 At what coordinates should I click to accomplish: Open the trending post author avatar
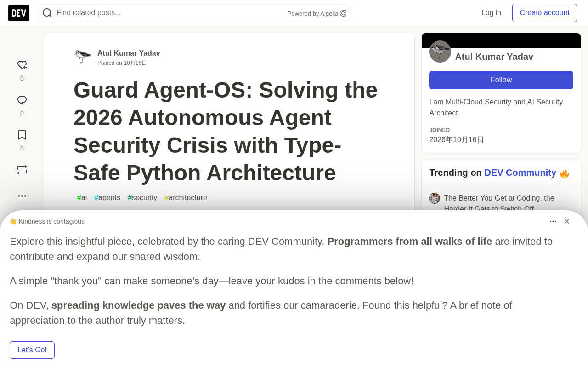coord(435,198)
